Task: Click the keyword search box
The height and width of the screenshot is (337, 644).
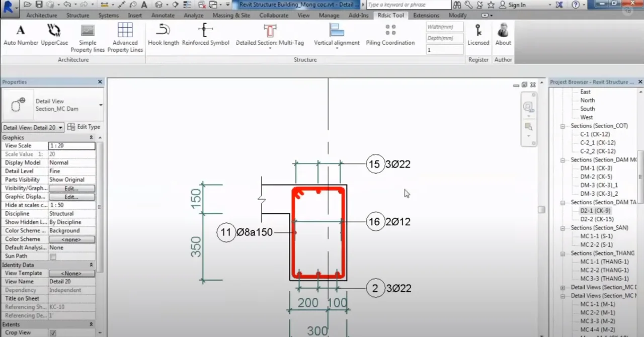Action: 409,5
